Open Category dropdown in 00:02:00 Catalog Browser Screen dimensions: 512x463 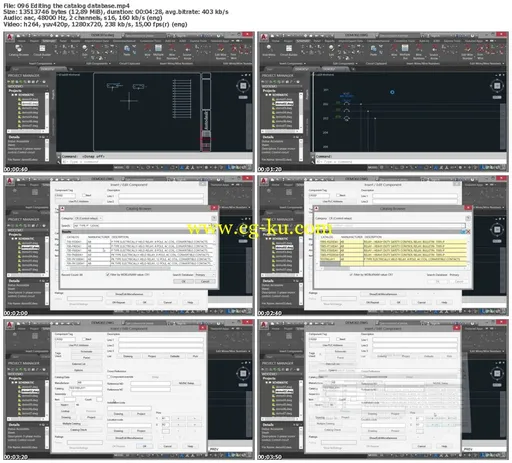pyautogui.click(x=88, y=218)
